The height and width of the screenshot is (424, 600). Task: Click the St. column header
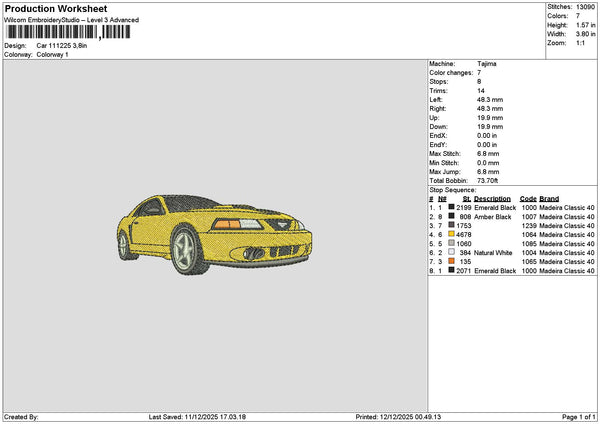point(467,198)
